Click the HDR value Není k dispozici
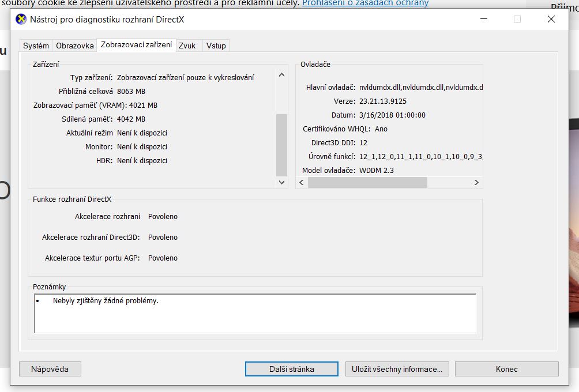Viewport: 579px width, 392px height. coord(142,161)
